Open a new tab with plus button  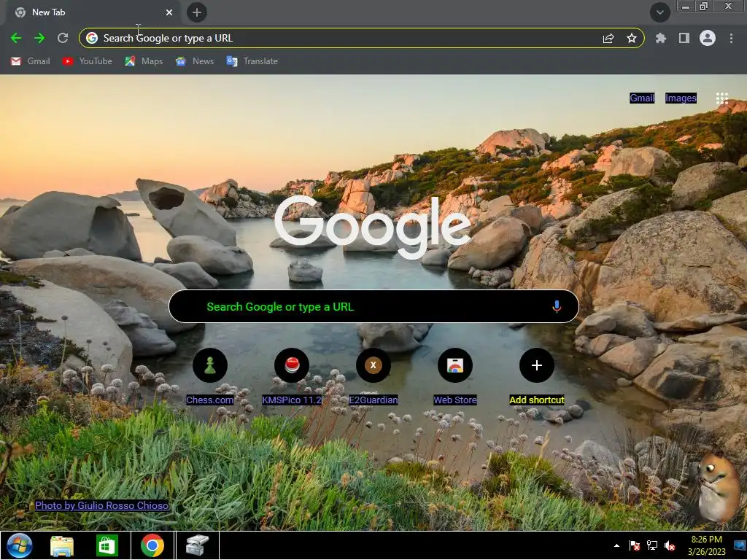(197, 12)
